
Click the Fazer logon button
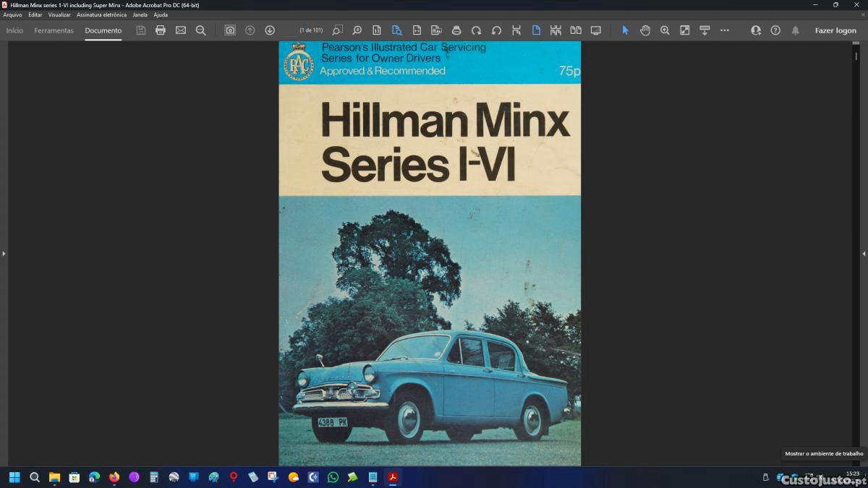(x=835, y=30)
